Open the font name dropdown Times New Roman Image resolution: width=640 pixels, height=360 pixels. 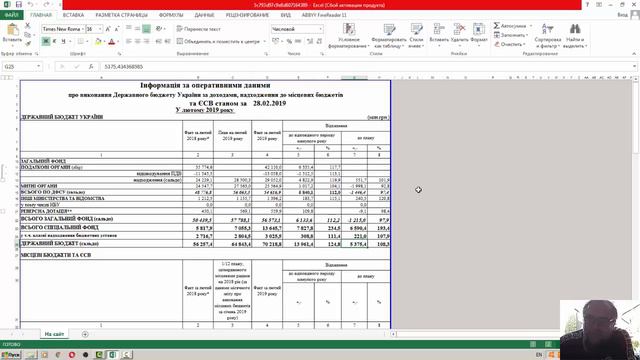pos(82,29)
